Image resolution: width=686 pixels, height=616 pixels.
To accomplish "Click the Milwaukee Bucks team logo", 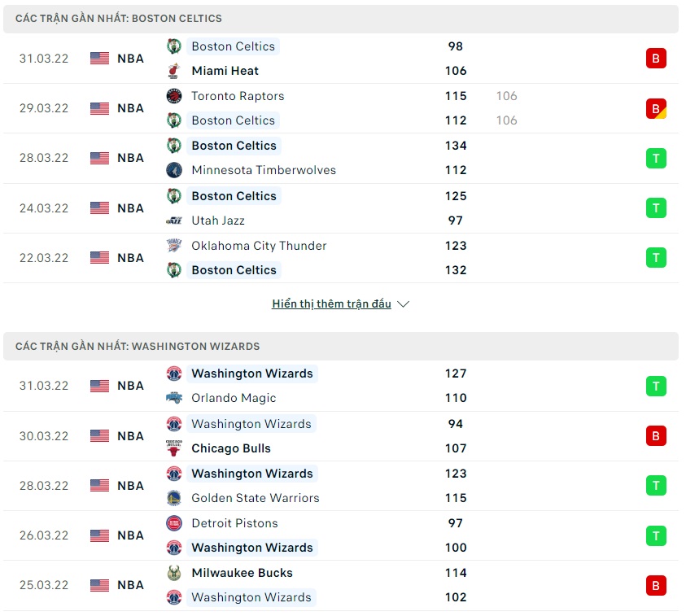I will (x=173, y=573).
